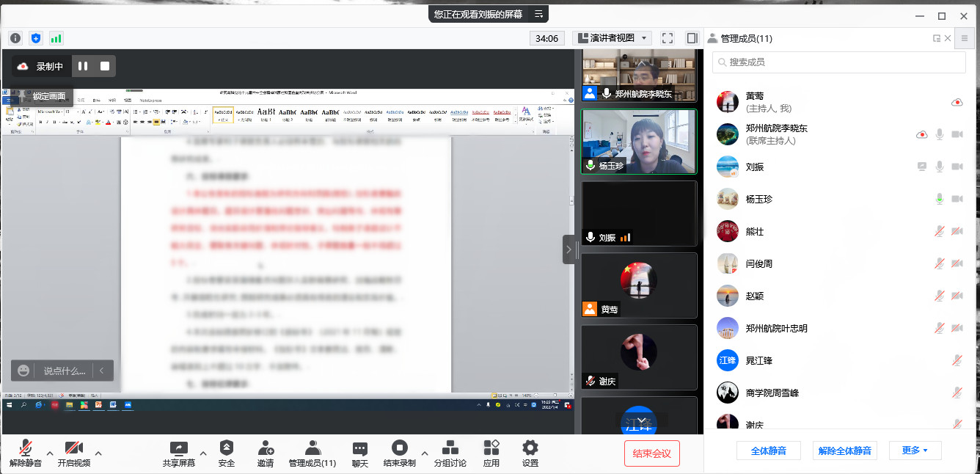
Task: Open the 安全 security menu
Action: [227, 453]
